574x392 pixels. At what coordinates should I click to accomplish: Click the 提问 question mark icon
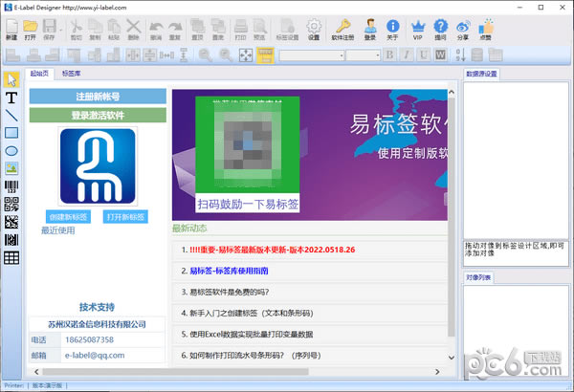[x=440, y=30]
